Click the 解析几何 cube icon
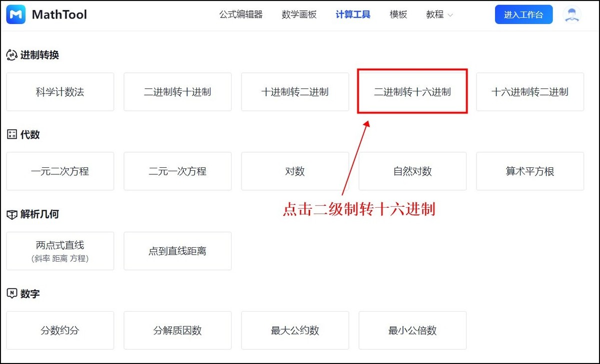The width and height of the screenshot is (600, 364). click(x=12, y=215)
